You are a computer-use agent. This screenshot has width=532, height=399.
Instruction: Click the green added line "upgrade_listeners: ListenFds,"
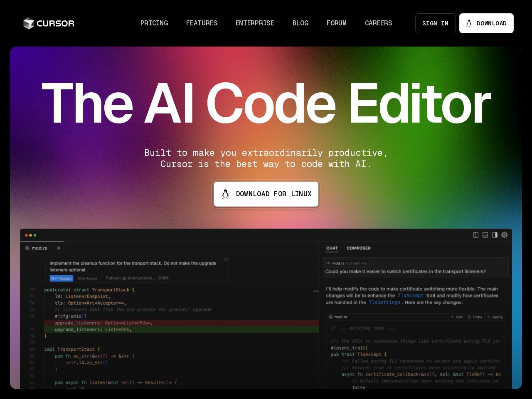pos(93,330)
